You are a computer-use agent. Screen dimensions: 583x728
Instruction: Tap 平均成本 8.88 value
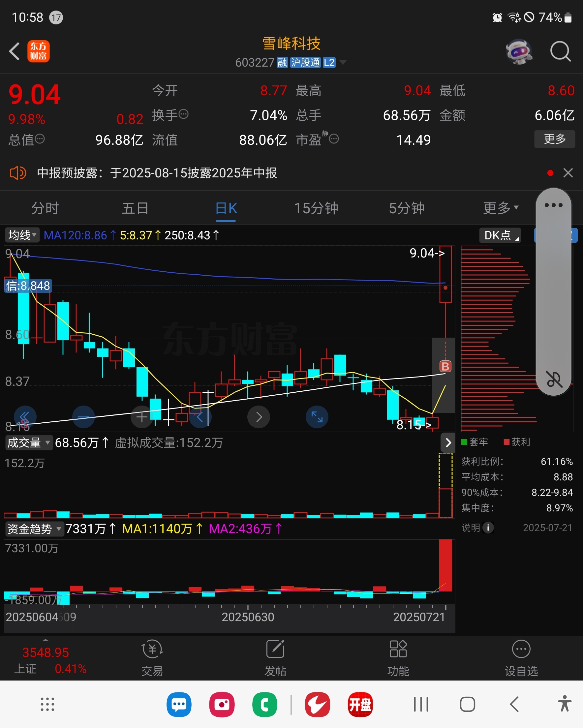point(563,477)
